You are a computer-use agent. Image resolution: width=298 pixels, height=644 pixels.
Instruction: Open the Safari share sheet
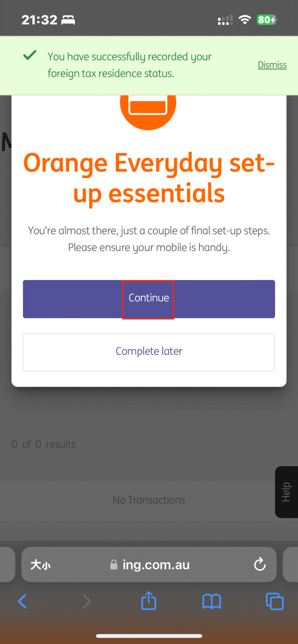pyautogui.click(x=149, y=600)
